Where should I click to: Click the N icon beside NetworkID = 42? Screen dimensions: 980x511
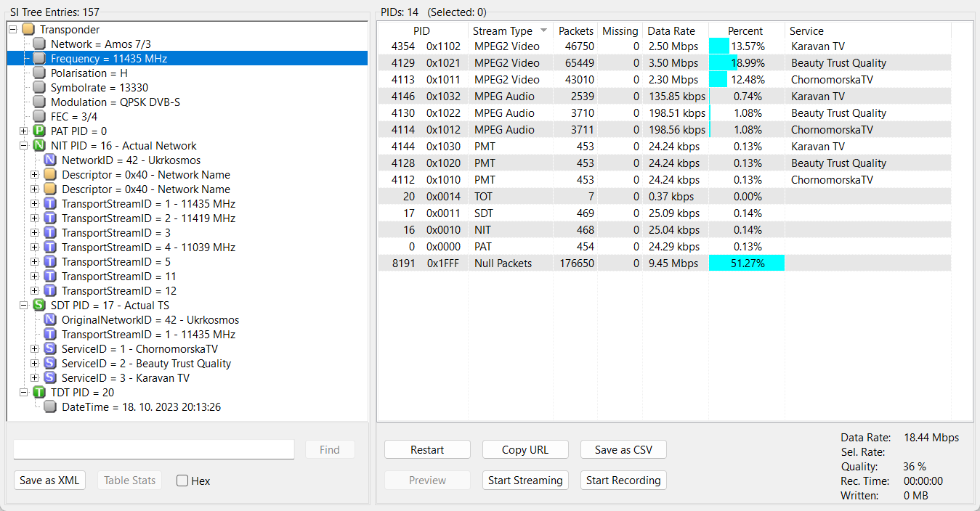click(x=49, y=160)
